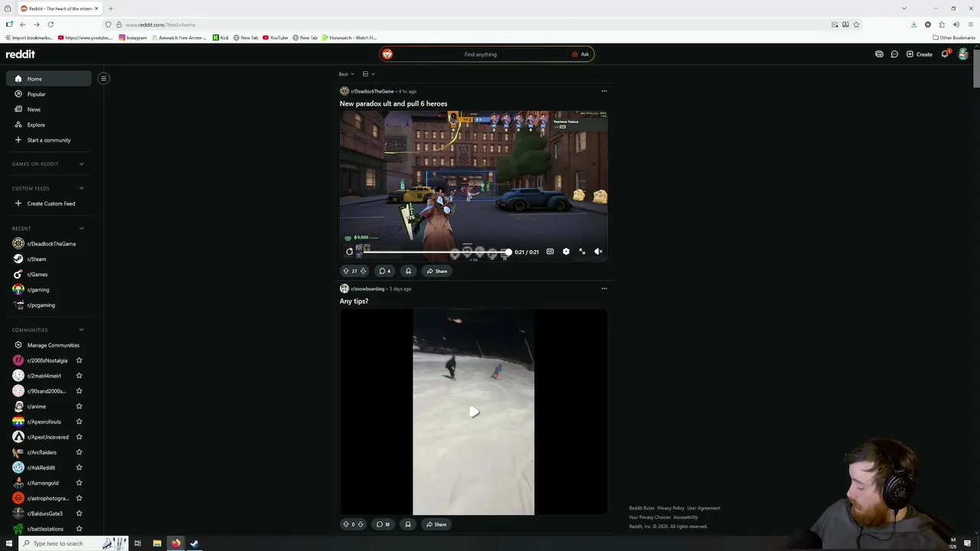The width and height of the screenshot is (980, 551).
Task: Open the notifications bell
Action: pos(945,54)
